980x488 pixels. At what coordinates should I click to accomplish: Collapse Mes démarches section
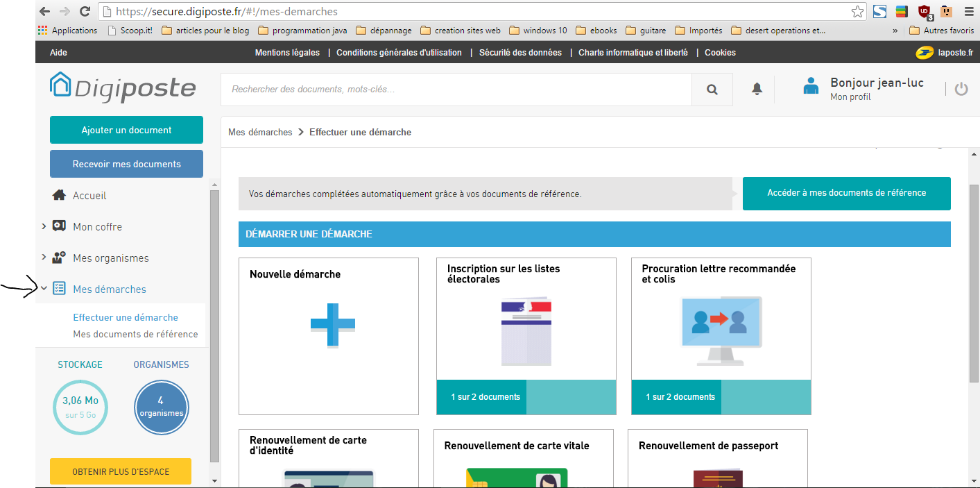pos(44,288)
